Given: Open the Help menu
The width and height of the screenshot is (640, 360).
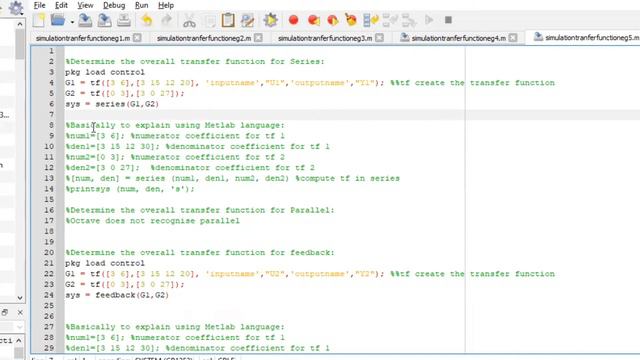Looking at the screenshot, I should click(x=166, y=5).
